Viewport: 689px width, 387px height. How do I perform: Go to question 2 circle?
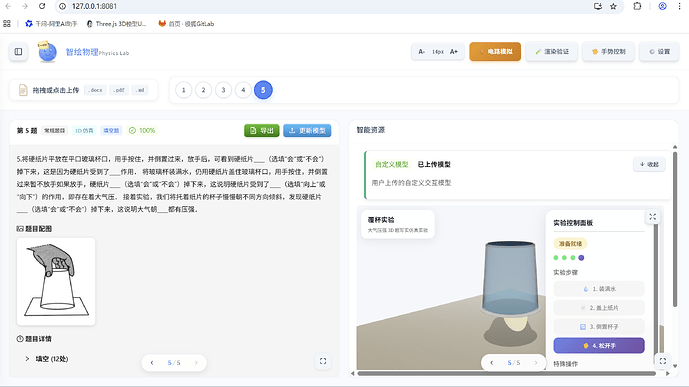(203, 90)
